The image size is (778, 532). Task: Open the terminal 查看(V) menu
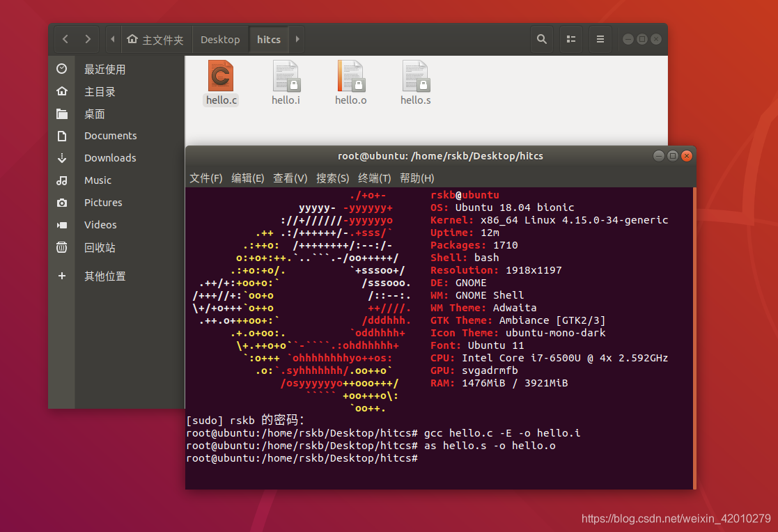pos(290,178)
